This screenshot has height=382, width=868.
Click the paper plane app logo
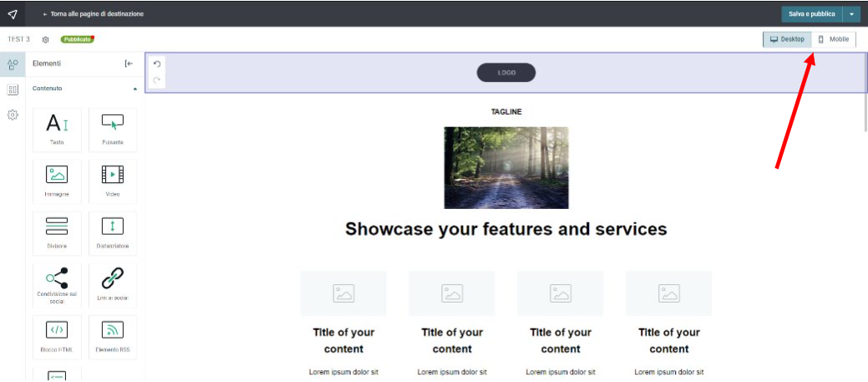click(13, 14)
